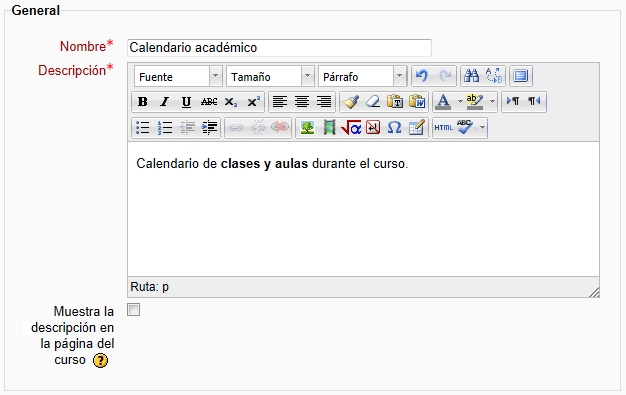Open help for Muestra la descripción

click(x=100, y=360)
